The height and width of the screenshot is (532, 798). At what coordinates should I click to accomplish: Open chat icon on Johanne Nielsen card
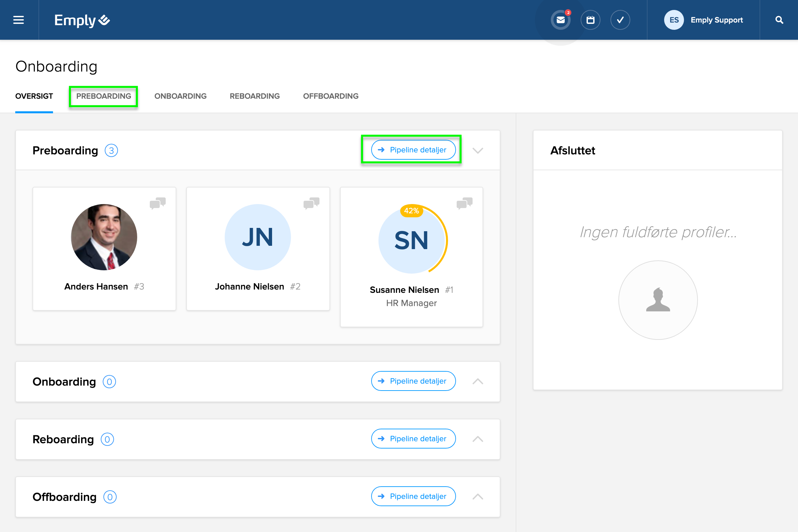coord(311,203)
